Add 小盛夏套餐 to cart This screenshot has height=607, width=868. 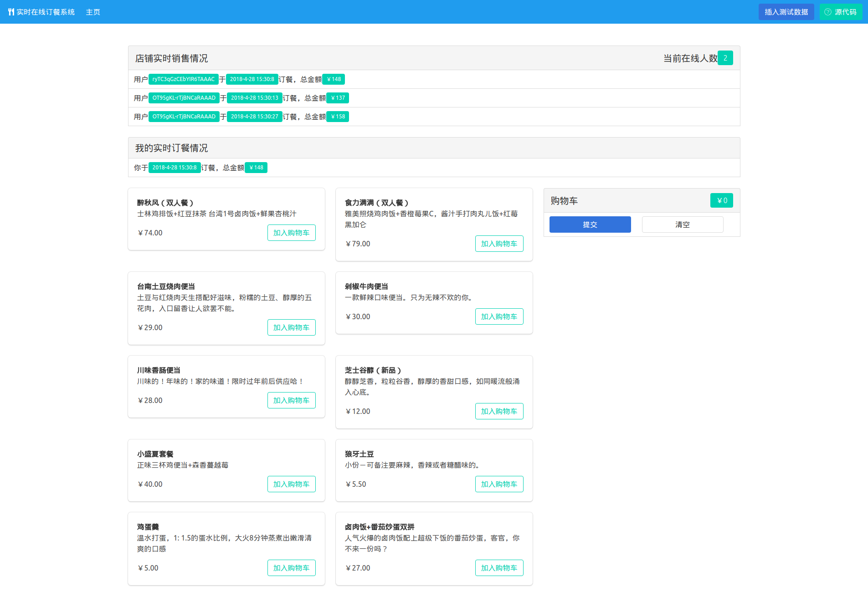click(x=292, y=484)
